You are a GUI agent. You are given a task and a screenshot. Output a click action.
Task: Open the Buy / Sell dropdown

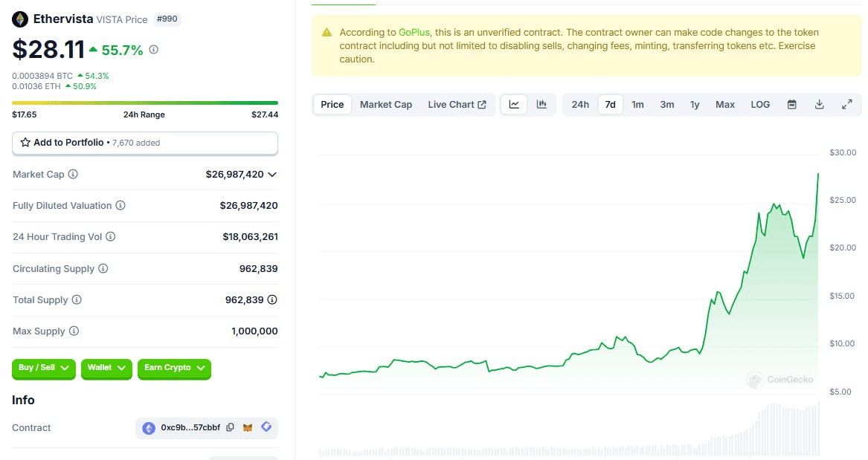pos(44,368)
